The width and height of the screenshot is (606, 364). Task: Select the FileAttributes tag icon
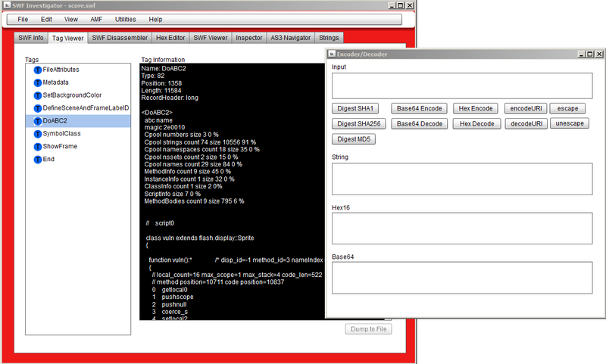point(37,70)
